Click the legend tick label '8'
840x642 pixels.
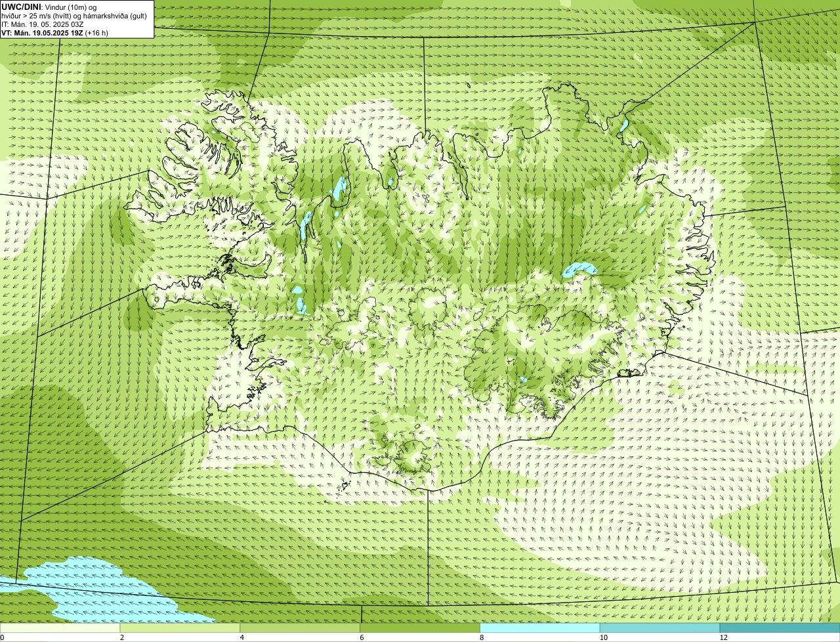pos(481,637)
